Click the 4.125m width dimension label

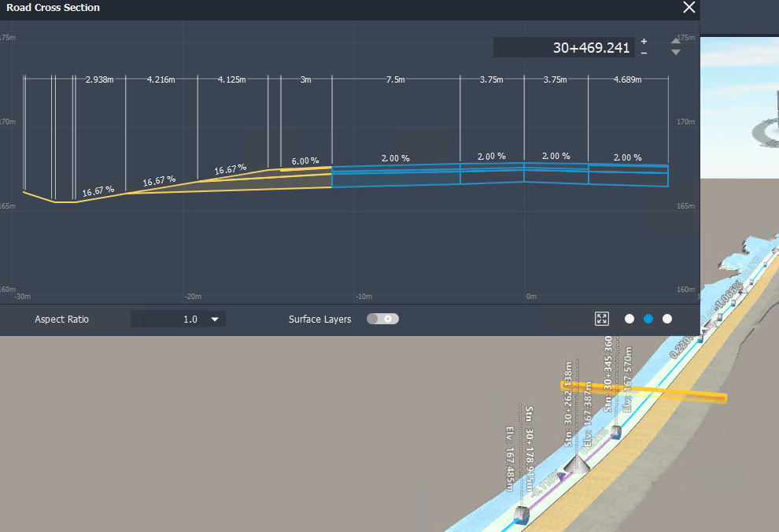click(x=232, y=79)
